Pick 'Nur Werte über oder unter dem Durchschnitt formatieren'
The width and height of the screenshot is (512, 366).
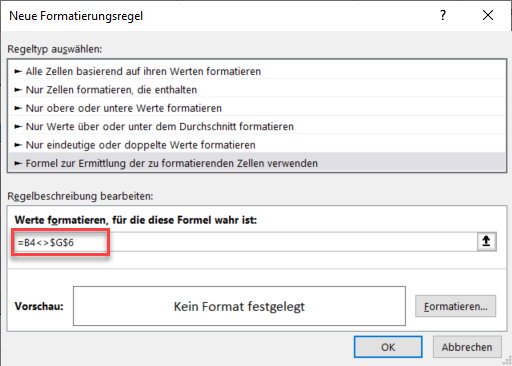tap(257, 126)
